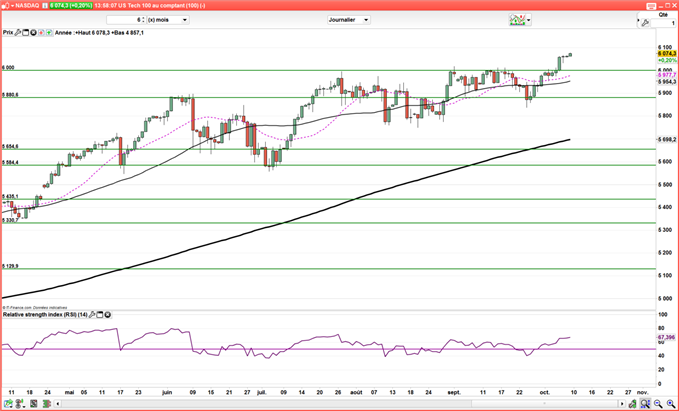Increment the period number stepper
This screenshot has height=411, width=679.
click(143, 18)
